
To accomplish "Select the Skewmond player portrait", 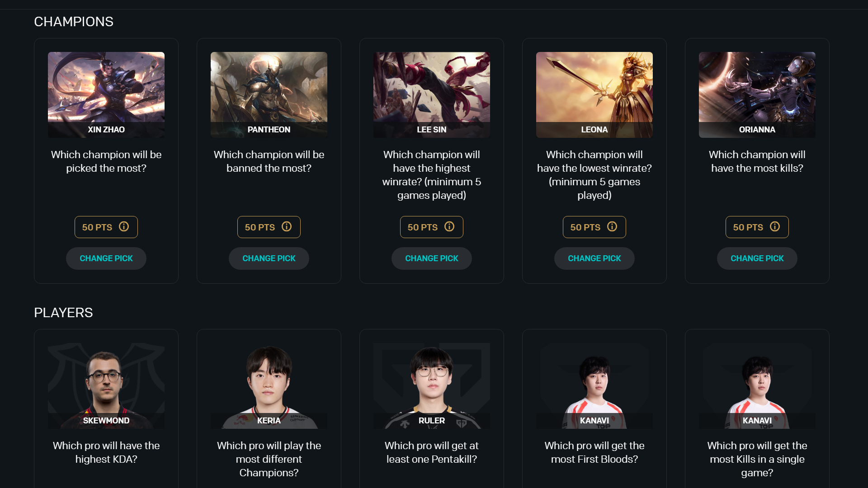I will (106, 386).
